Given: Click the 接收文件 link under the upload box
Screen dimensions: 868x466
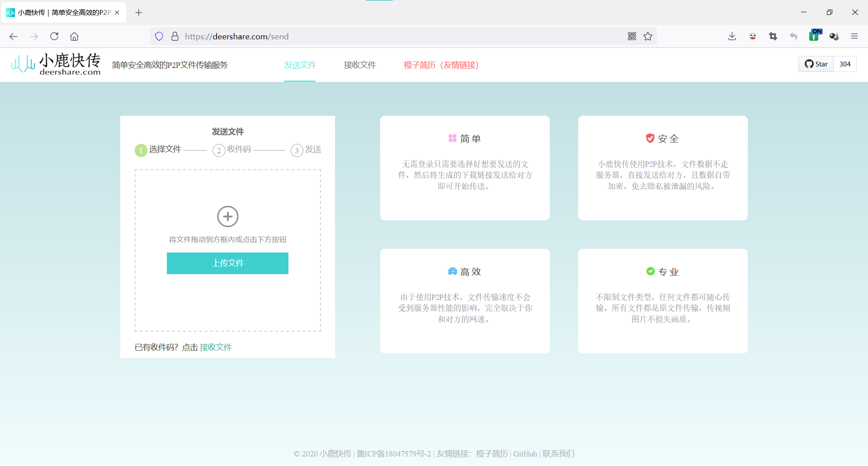Looking at the screenshot, I should [216, 347].
